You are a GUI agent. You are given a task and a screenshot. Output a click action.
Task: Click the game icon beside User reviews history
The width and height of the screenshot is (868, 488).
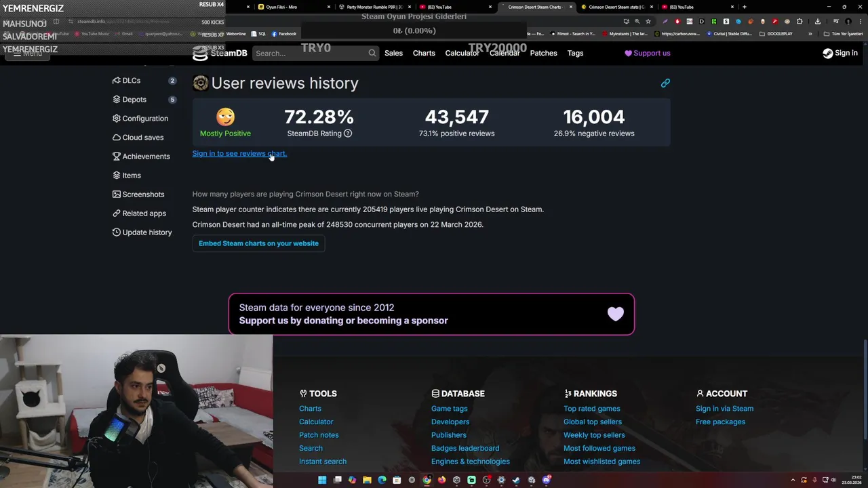200,83
